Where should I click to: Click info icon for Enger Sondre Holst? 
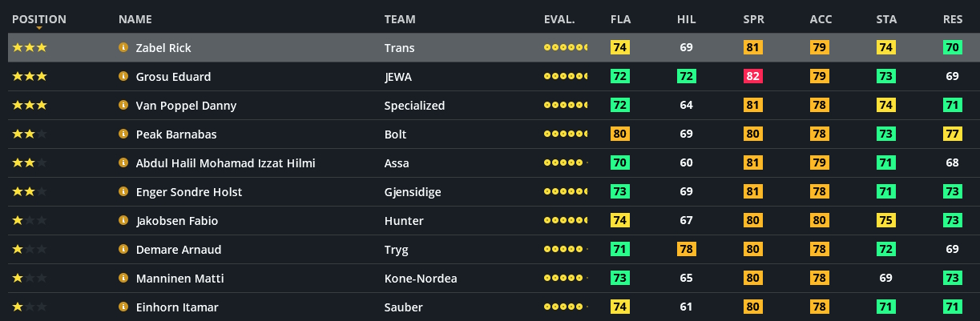(x=123, y=192)
